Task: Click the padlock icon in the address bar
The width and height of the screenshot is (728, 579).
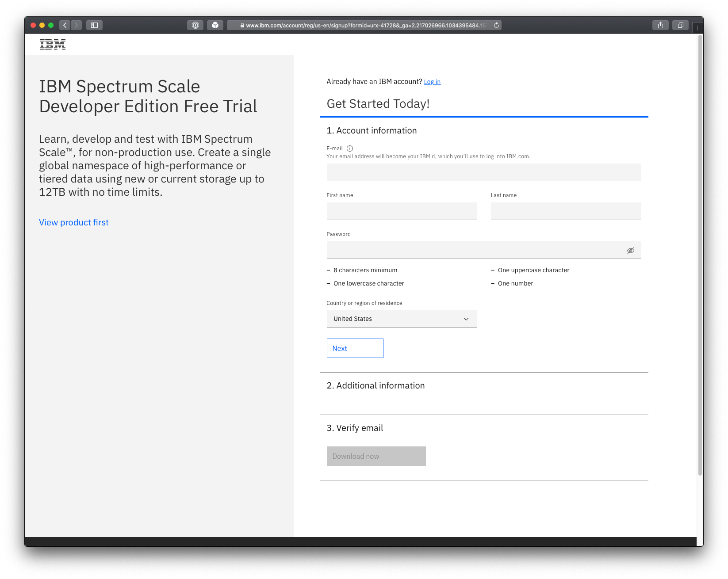Action: [x=242, y=25]
